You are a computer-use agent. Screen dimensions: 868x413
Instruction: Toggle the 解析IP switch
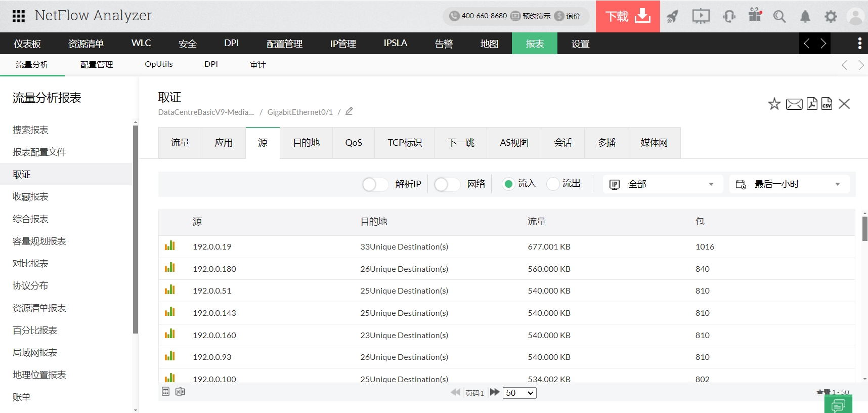click(x=375, y=184)
